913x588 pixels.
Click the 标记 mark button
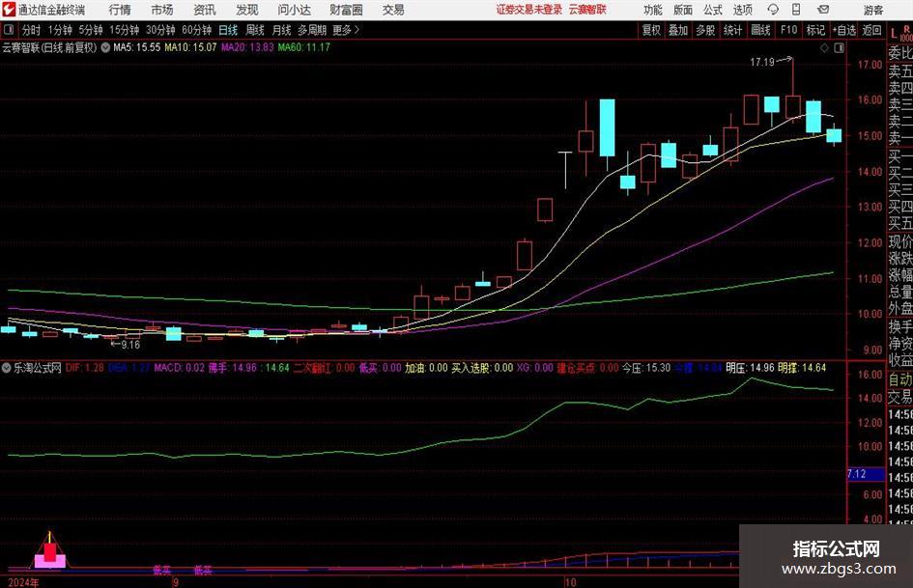815,30
